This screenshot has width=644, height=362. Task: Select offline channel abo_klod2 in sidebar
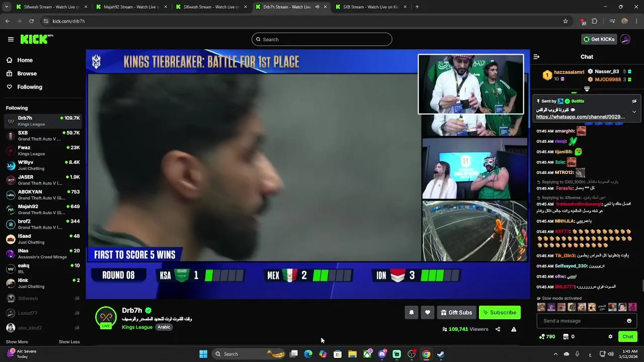point(43,328)
